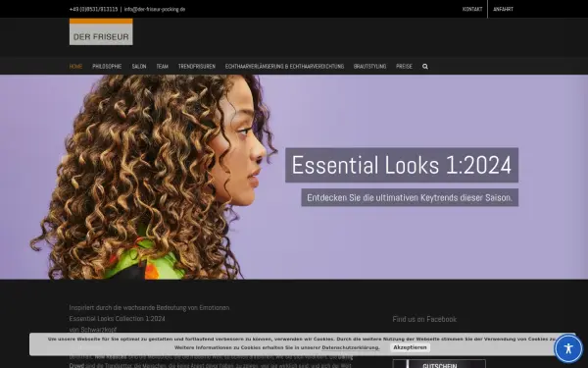Click the info@der-friseur-pocking.de email link

(x=155, y=9)
